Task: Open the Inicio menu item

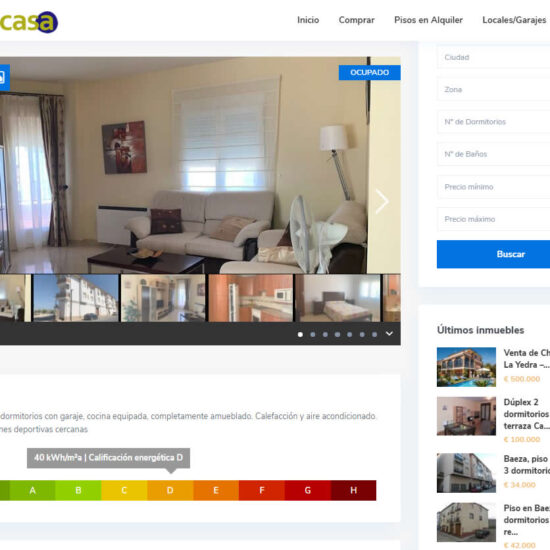Action: pos(308,20)
